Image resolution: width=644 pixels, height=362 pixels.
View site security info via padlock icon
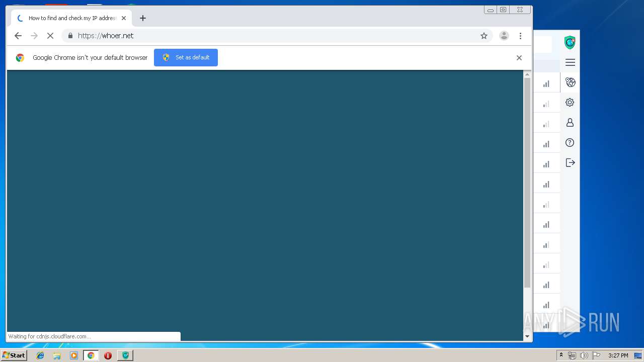point(70,36)
